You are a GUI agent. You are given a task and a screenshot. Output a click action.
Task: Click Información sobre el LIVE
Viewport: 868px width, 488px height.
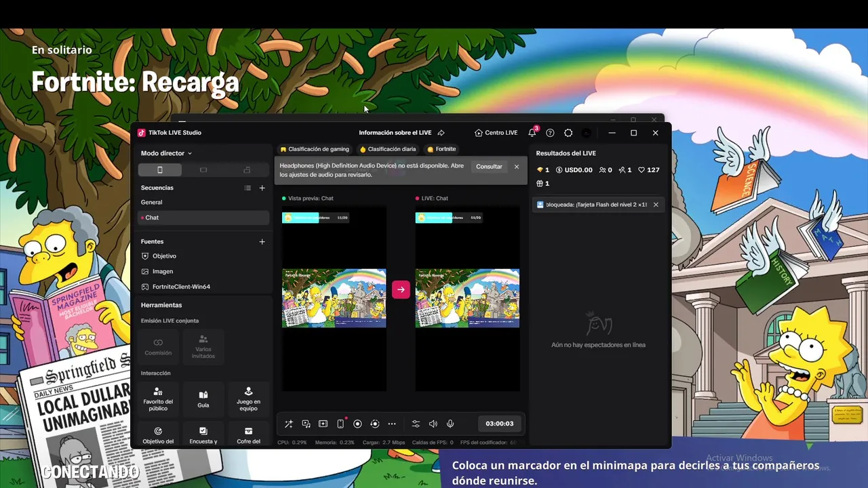[x=395, y=133]
